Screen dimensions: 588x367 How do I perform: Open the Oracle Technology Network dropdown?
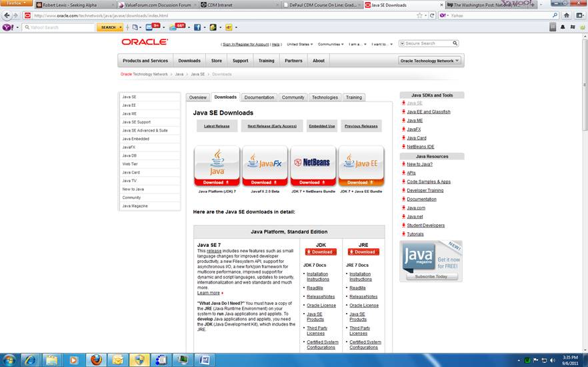pos(430,61)
